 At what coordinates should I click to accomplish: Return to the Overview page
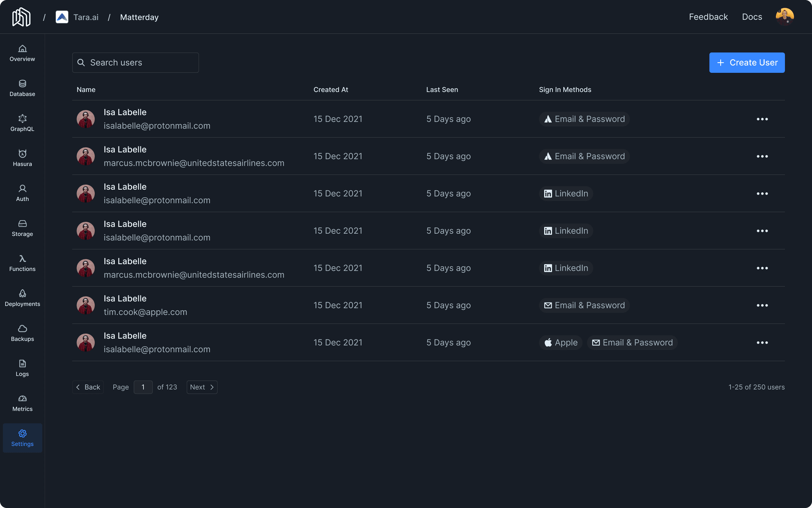(22, 53)
